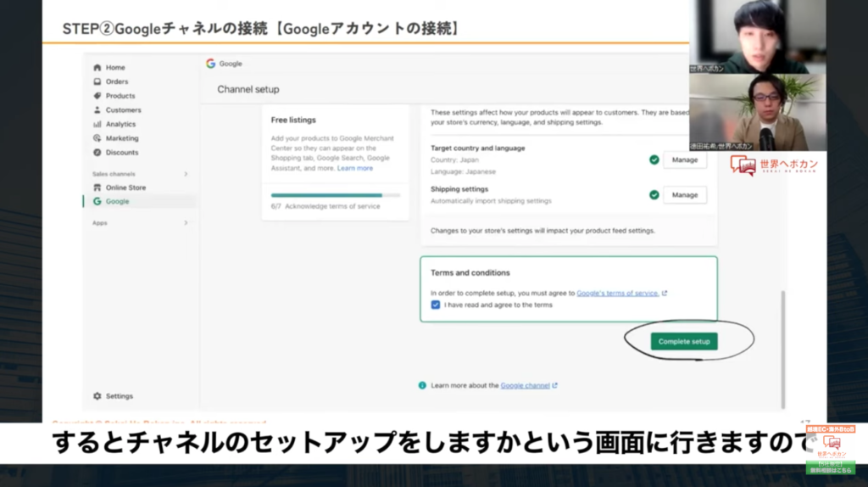
Task: Click the 世界へボカン logo under webcams
Action: 774,165
